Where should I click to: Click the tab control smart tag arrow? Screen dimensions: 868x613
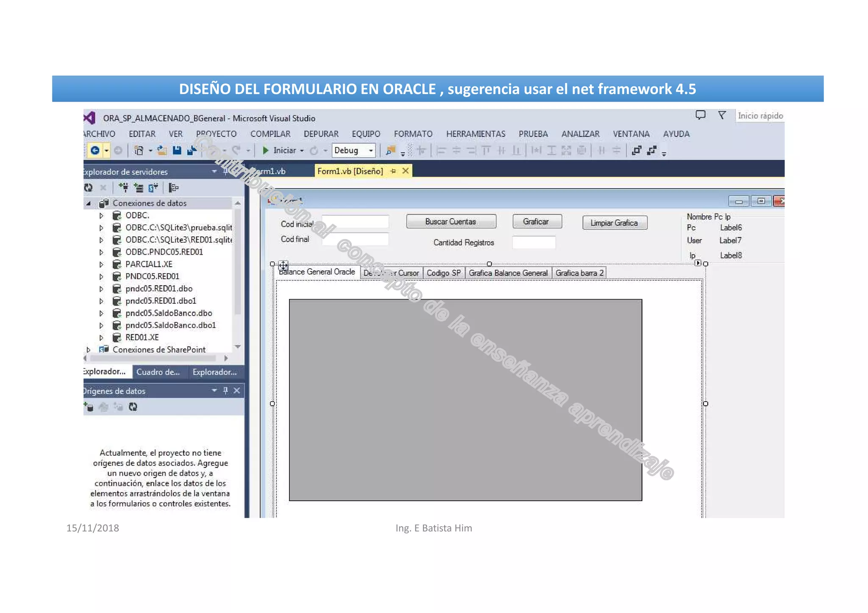click(698, 263)
